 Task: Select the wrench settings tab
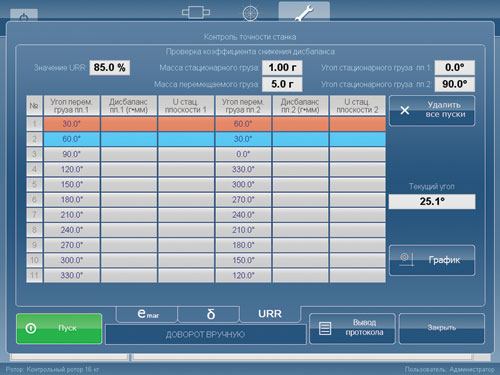point(304,12)
